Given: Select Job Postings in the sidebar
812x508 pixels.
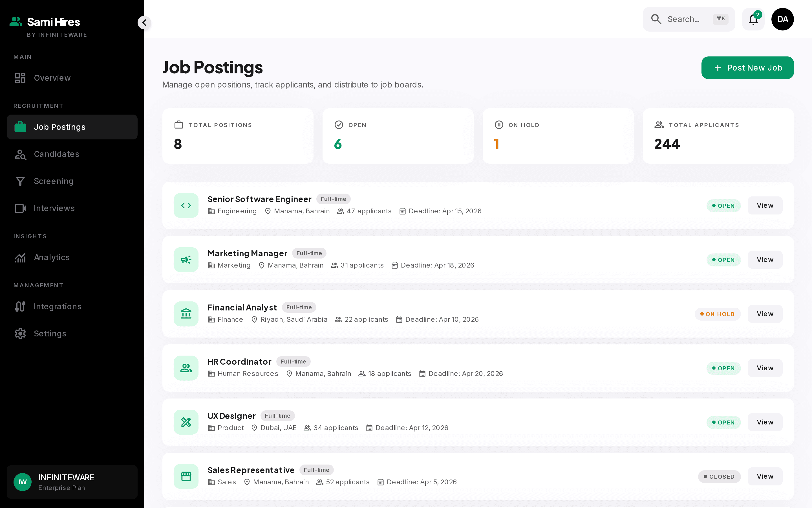Looking at the screenshot, I should click(x=72, y=127).
